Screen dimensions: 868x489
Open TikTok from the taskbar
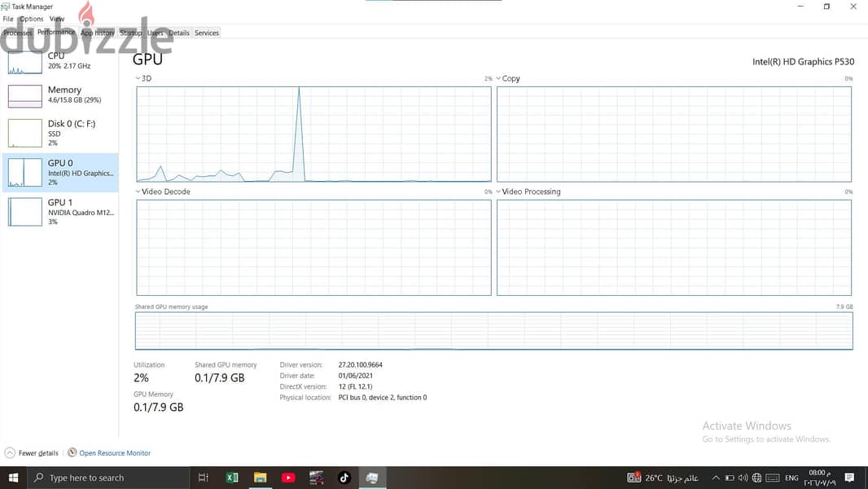(344, 478)
